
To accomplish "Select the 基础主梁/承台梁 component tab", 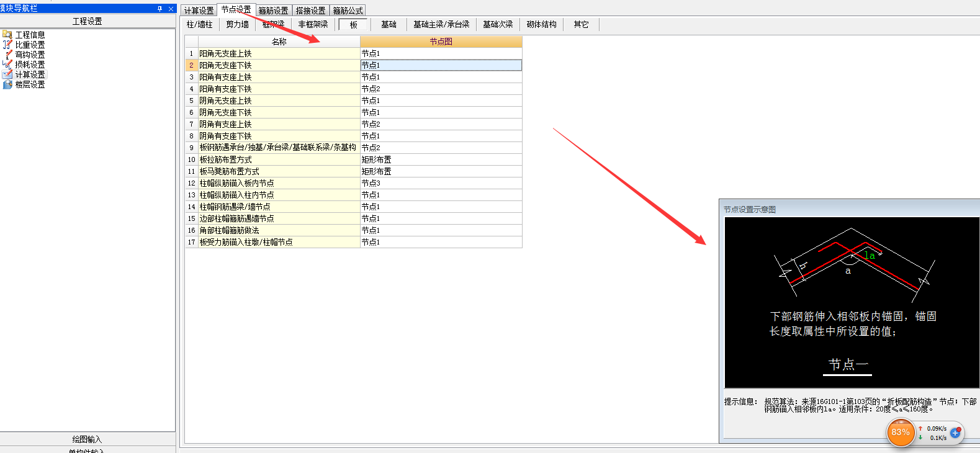I will pos(441,24).
